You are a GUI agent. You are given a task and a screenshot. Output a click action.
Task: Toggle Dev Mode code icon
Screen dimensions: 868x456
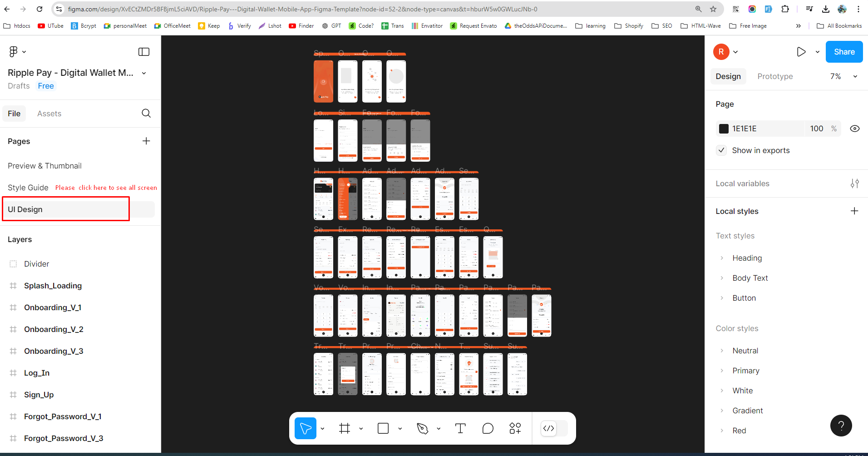click(x=549, y=428)
